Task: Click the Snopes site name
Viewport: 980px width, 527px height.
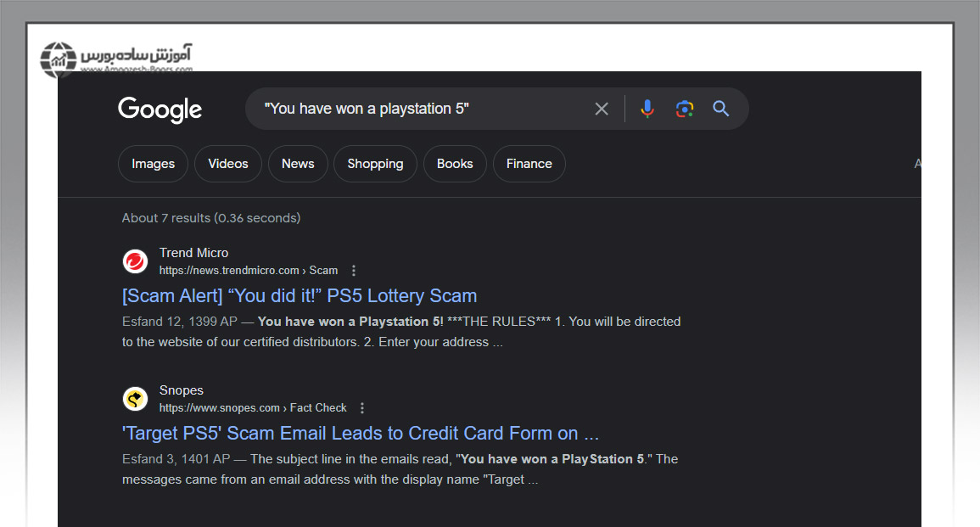Action: pyautogui.click(x=182, y=390)
